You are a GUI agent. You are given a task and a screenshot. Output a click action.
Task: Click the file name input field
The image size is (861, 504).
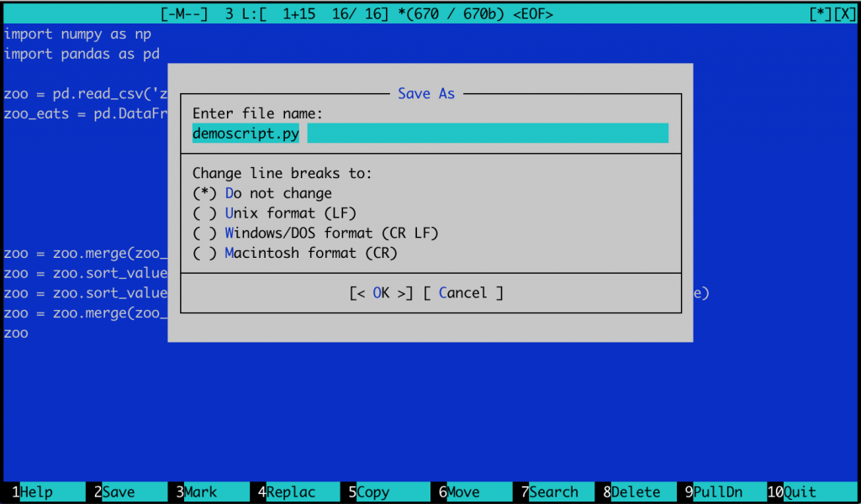click(x=429, y=134)
